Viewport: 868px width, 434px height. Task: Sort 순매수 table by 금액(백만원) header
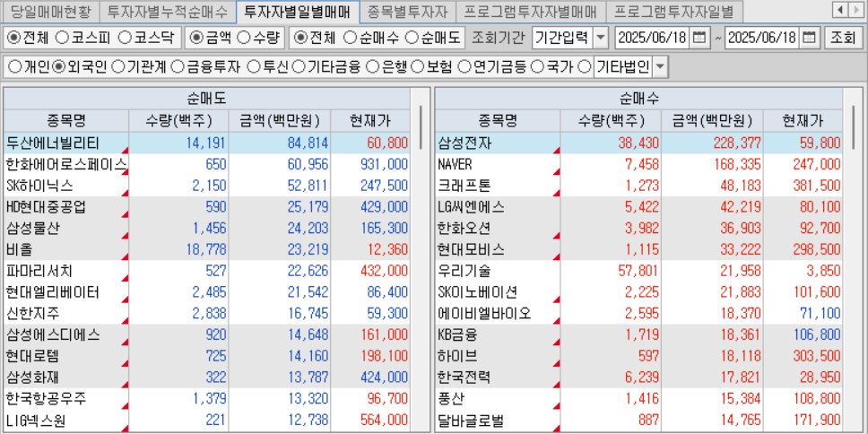[712, 121]
